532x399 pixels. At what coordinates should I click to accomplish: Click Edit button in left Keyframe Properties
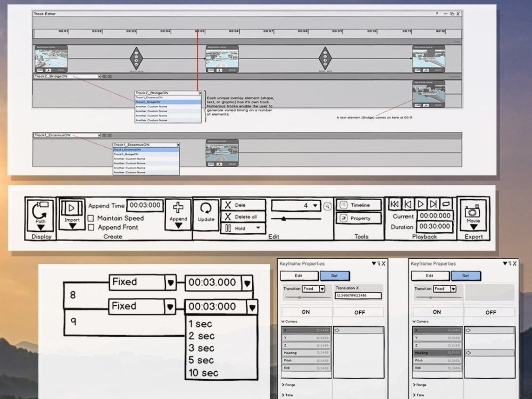299,276
